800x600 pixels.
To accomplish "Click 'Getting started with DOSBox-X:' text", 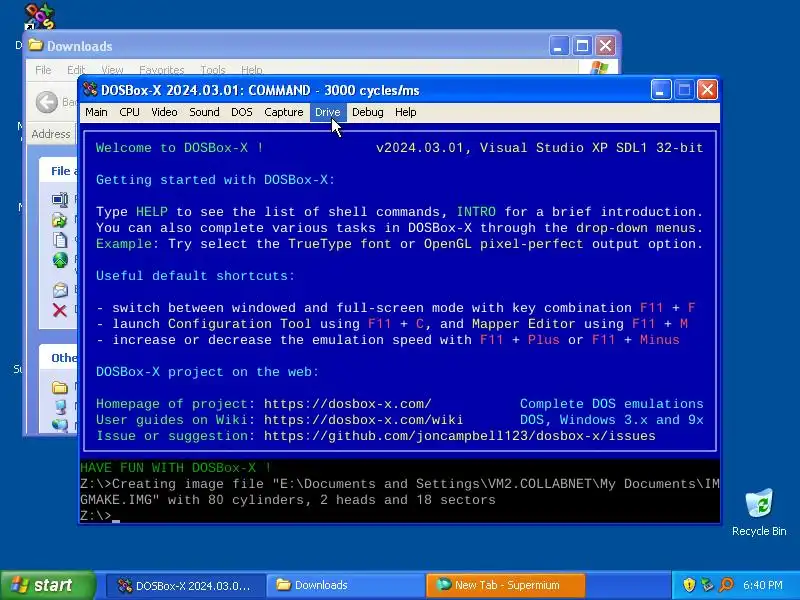I will coord(215,180).
